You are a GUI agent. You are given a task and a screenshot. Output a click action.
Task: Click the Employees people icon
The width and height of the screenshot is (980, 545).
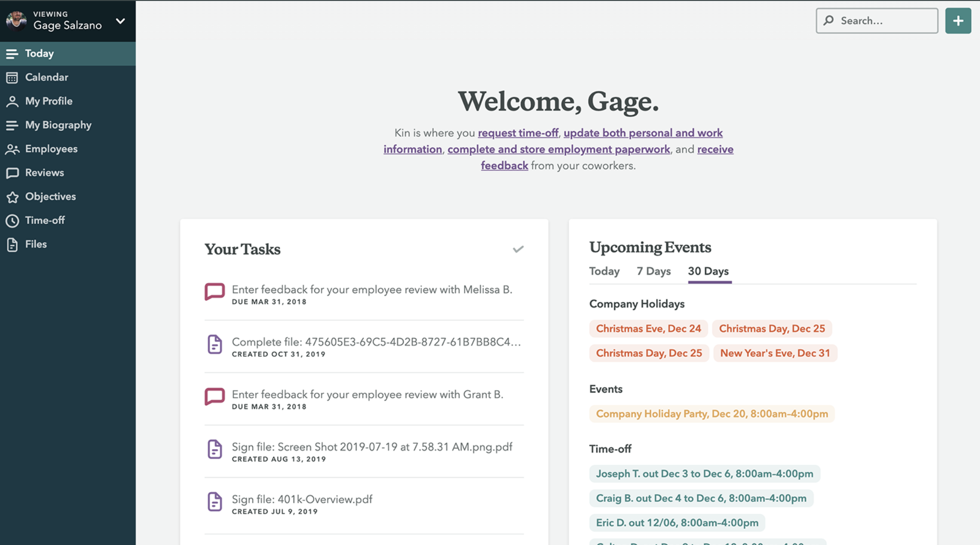tap(12, 149)
